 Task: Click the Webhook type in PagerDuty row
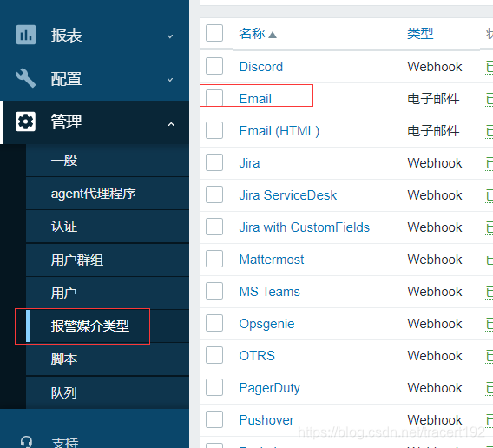[x=435, y=388]
